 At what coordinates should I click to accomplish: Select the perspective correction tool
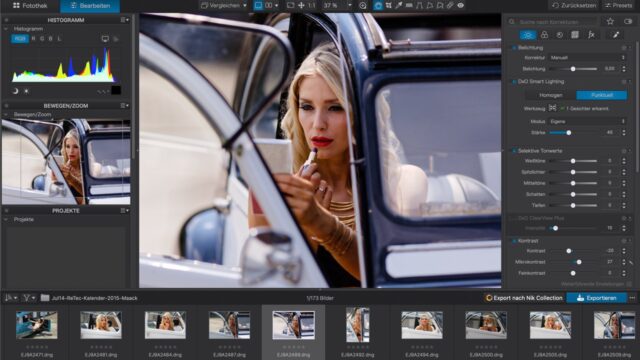419,6
